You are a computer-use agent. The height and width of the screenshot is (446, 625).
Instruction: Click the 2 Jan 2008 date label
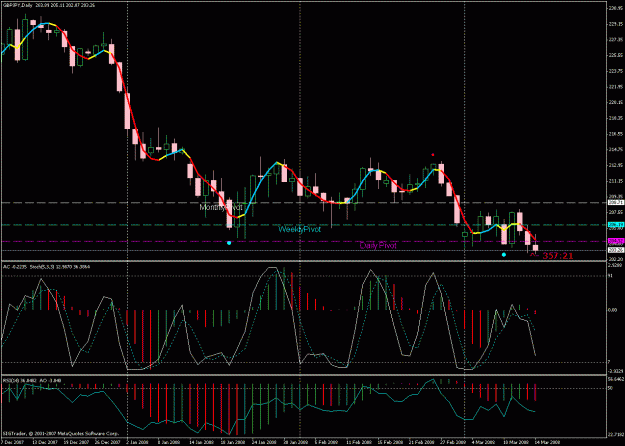pos(137,442)
